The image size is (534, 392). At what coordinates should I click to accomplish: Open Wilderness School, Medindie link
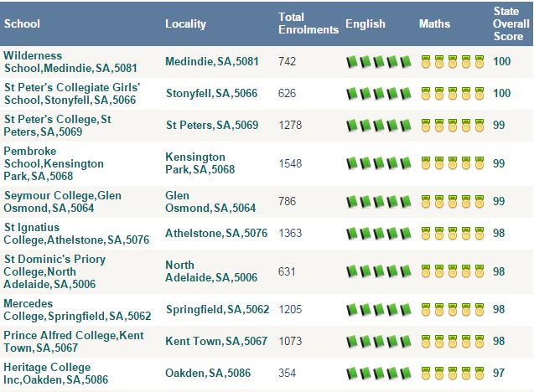click(x=61, y=62)
